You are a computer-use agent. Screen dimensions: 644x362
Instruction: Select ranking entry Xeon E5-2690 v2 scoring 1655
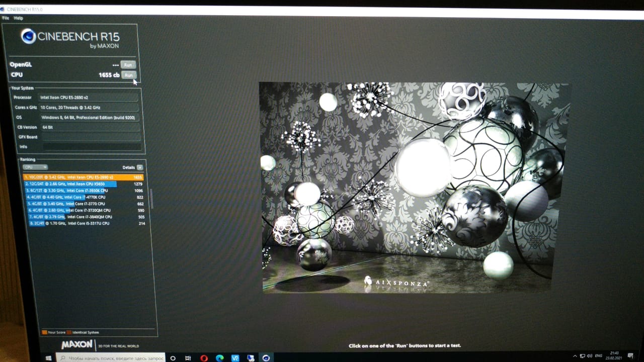pyautogui.click(x=83, y=177)
